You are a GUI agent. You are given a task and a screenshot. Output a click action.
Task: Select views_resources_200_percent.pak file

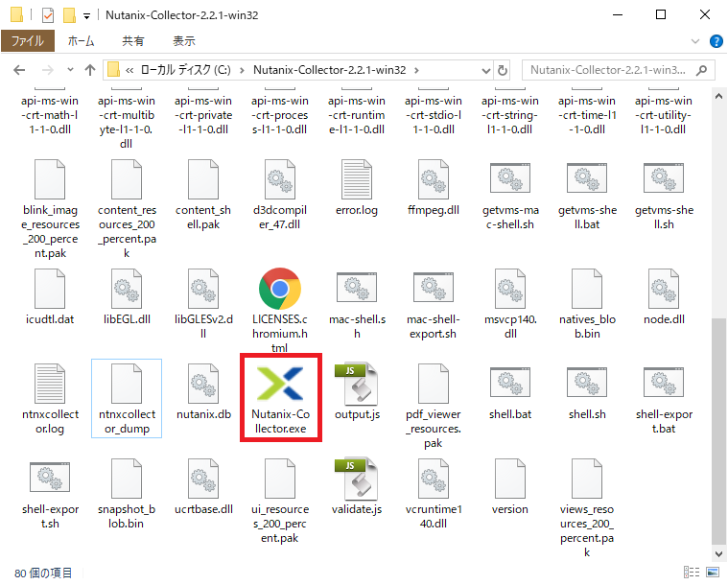(x=587, y=508)
